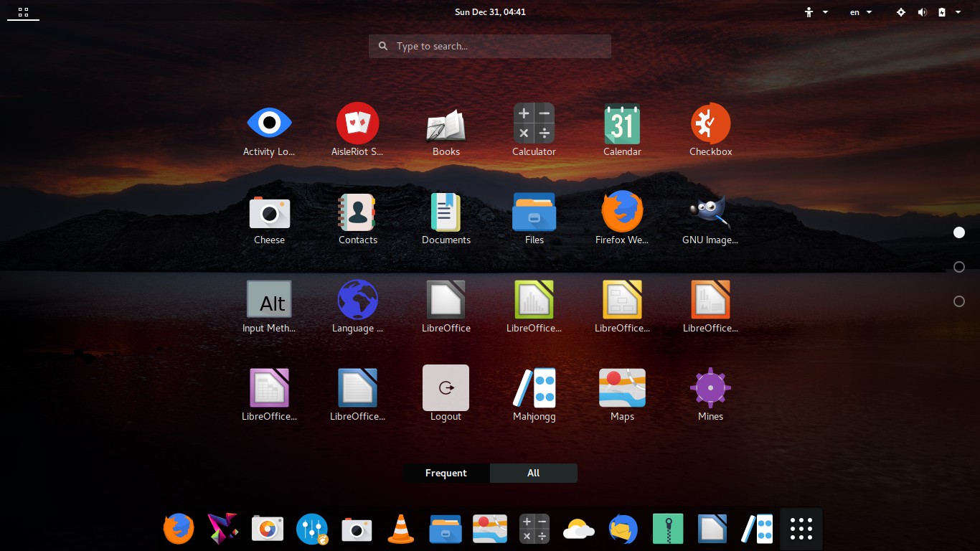Open the Activity Log Manager eye icon
The image size is (980, 551).
pyautogui.click(x=269, y=123)
